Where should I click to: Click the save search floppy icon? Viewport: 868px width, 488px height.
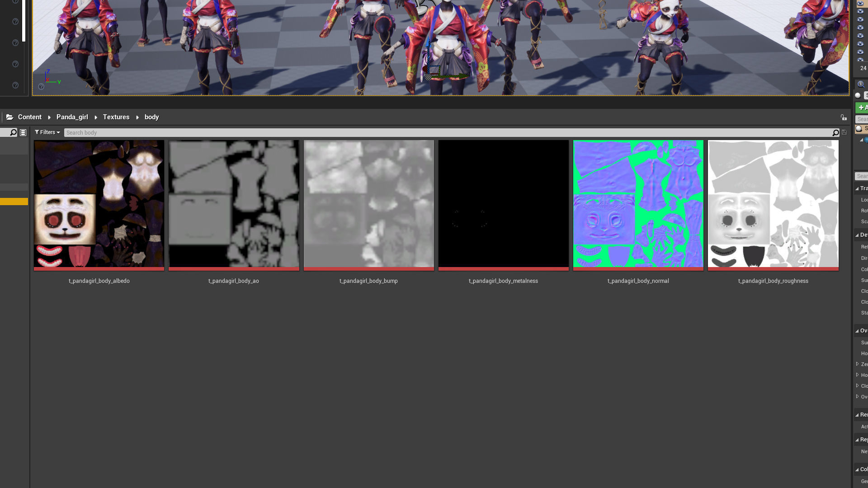click(844, 132)
